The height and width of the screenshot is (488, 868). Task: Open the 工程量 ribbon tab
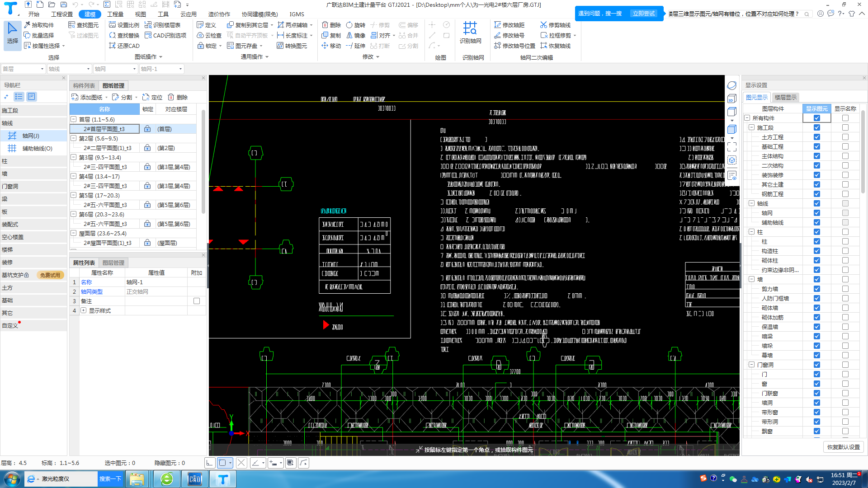click(x=115, y=14)
